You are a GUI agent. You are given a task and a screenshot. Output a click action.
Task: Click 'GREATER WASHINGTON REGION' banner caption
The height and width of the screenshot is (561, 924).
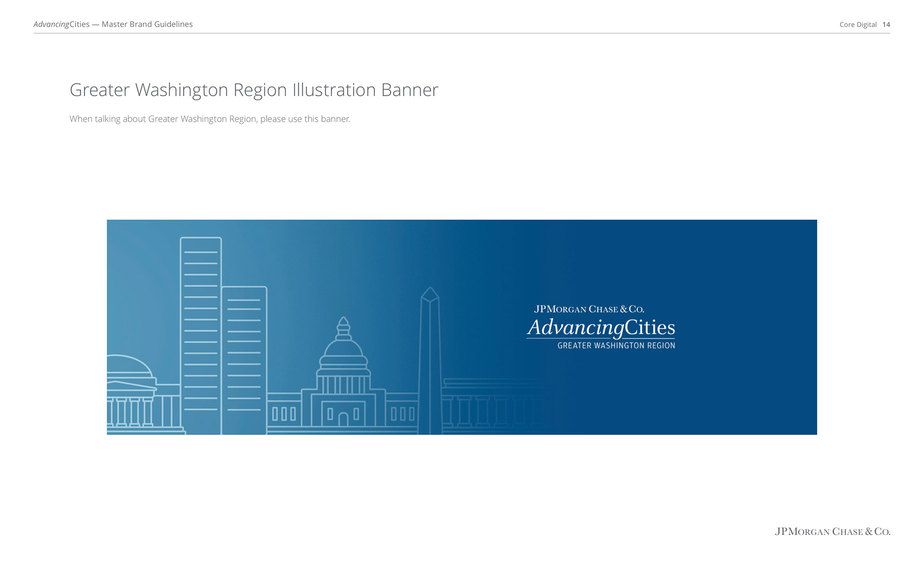tap(616, 345)
